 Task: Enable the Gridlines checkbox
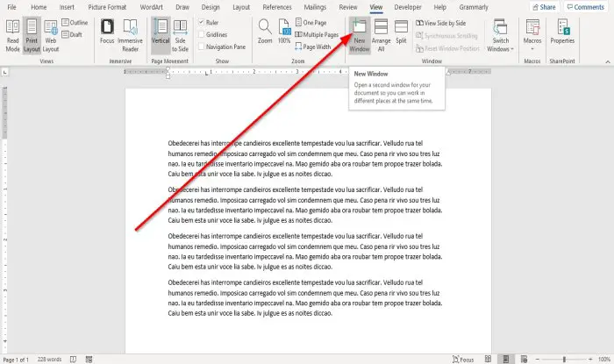(x=201, y=34)
